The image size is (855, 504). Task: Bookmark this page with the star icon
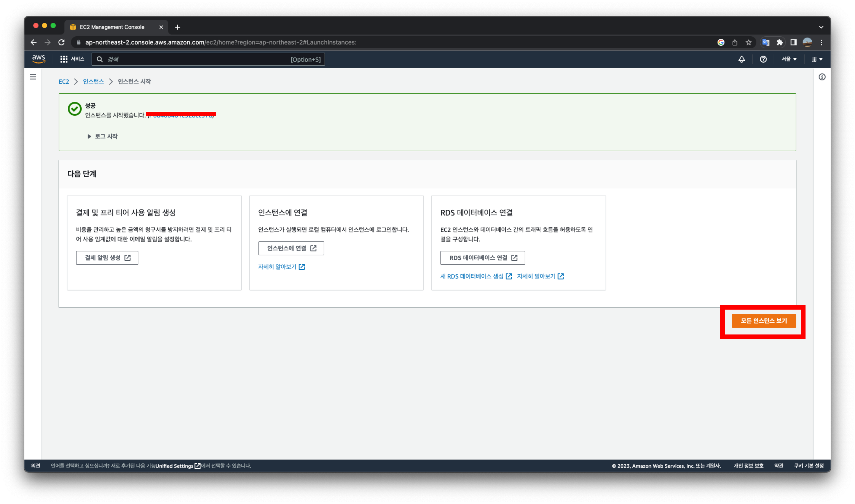(749, 43)
